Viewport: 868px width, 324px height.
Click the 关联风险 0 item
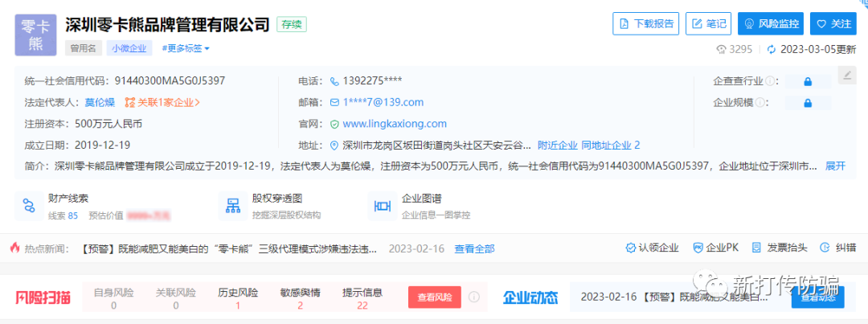coord(175,298)
